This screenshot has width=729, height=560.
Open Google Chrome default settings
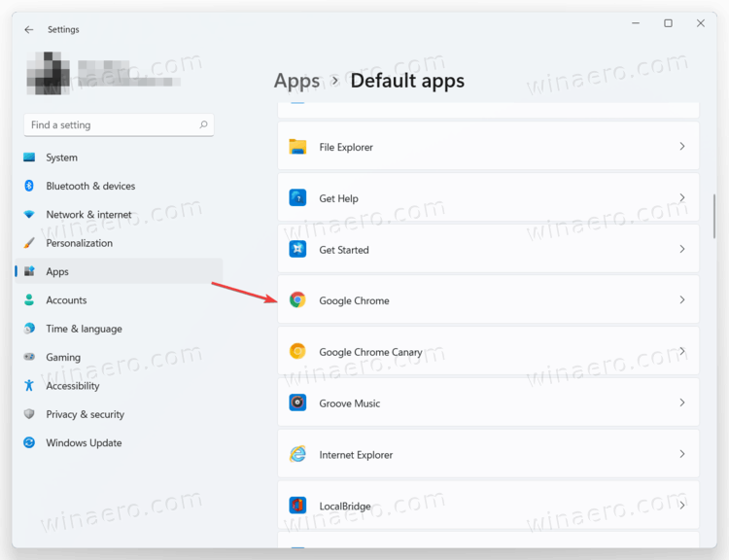point(488,300)
